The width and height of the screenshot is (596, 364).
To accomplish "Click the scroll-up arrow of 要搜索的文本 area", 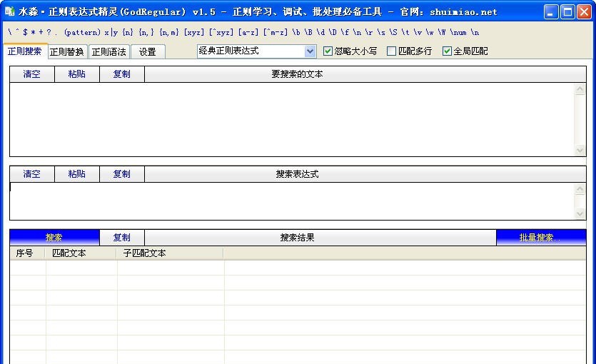I will click(580, 89).
